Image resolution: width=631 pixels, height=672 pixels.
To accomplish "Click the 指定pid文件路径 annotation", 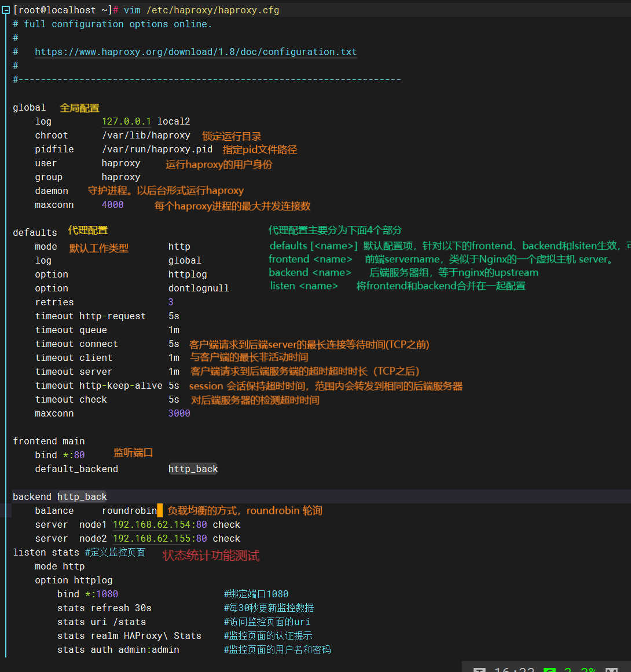I will 260,149.
